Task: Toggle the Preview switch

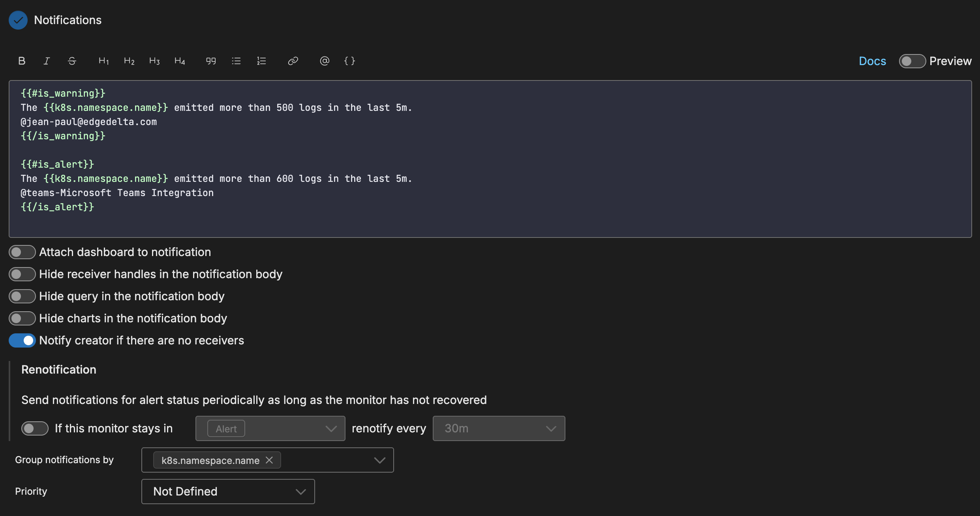Action: tap(912, 61)
